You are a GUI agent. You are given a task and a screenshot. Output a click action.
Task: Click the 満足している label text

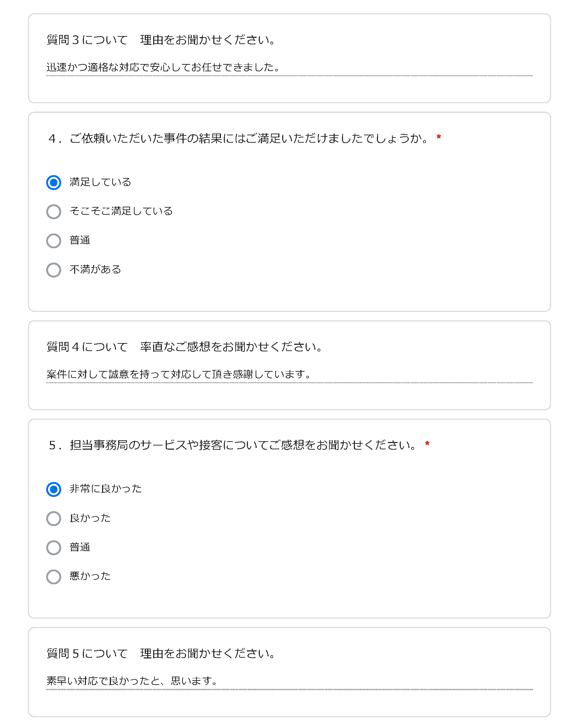100,182
